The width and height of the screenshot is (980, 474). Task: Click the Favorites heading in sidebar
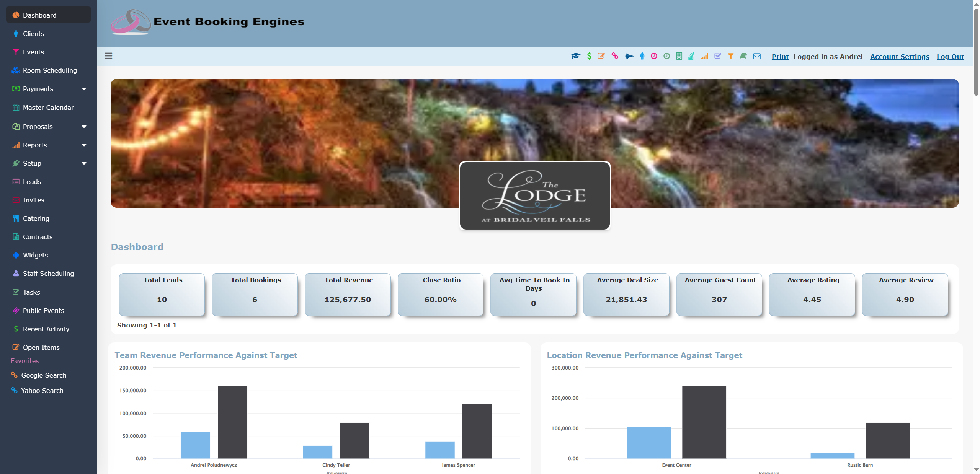pyautogui.click(x=25, y=361)
